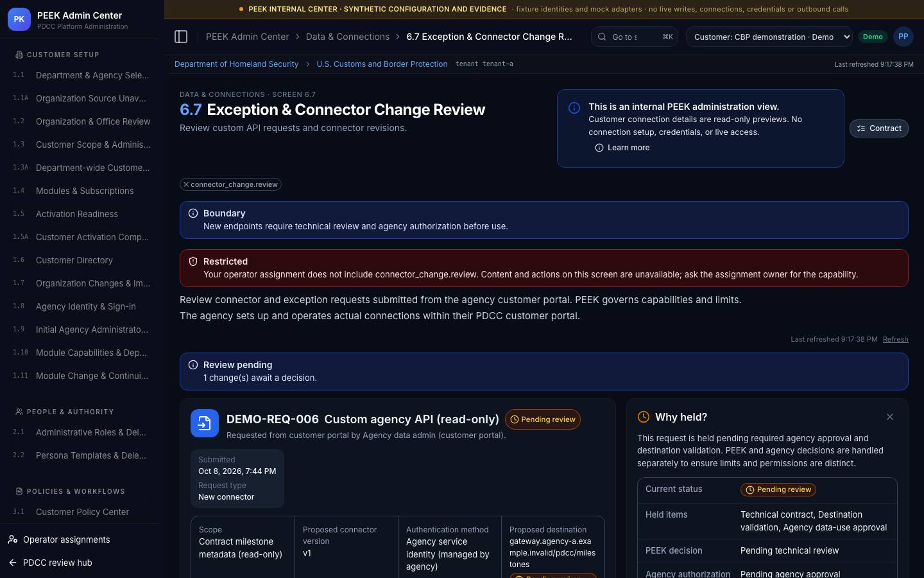Click the Contract button
This screenshot has height=578, width=924.
pos(878,128)
